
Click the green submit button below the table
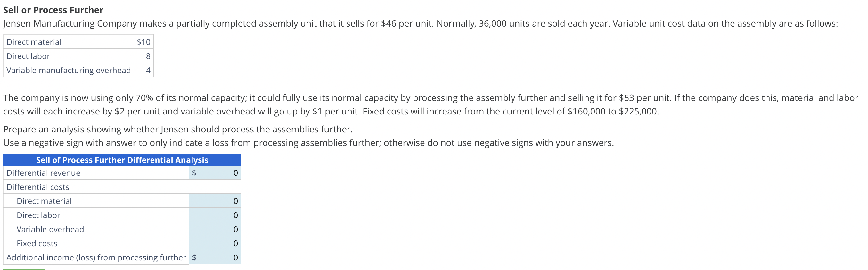pos(24,268)
